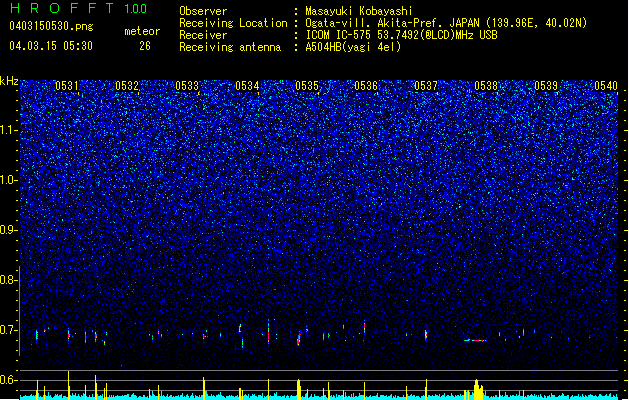Click the 'meteor' label
Viewport: 629px width, 400px height.
click(x=142, y=31)
